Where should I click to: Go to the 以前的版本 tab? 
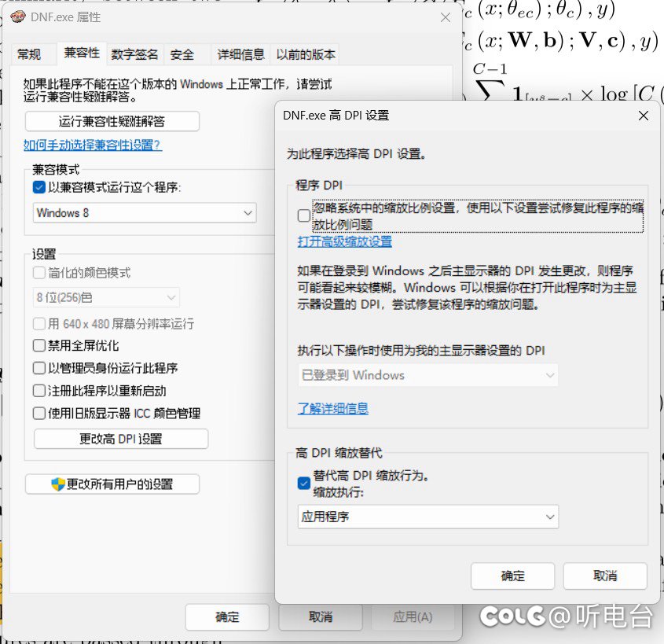pyautogui.click(x=306, y=54)
